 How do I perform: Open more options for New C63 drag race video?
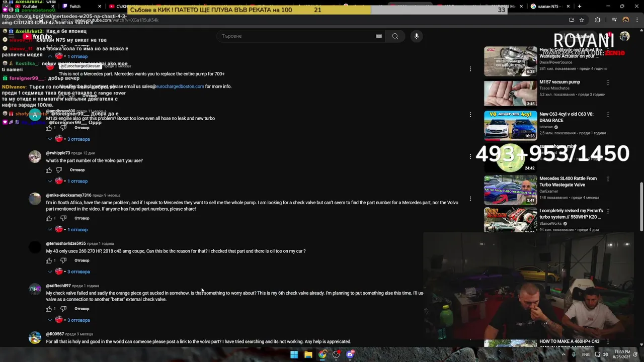pos(608,115)
